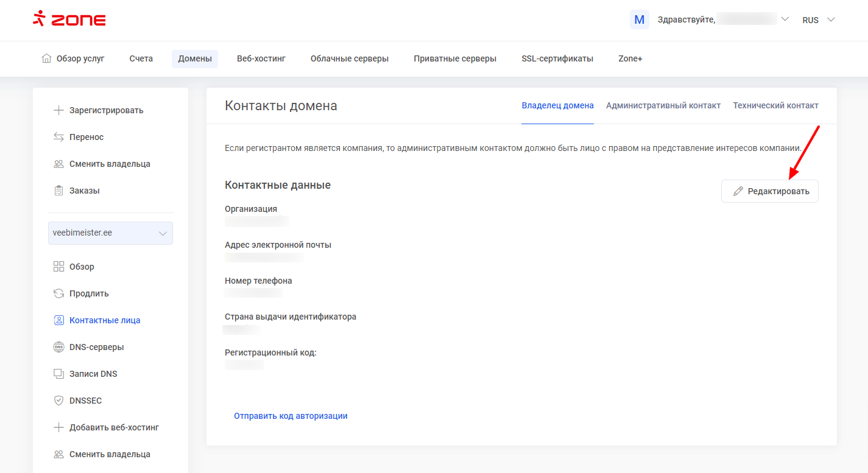868x473 pixels.
Task: Expand the RUS language selector
Action: (x=818, y=20)
